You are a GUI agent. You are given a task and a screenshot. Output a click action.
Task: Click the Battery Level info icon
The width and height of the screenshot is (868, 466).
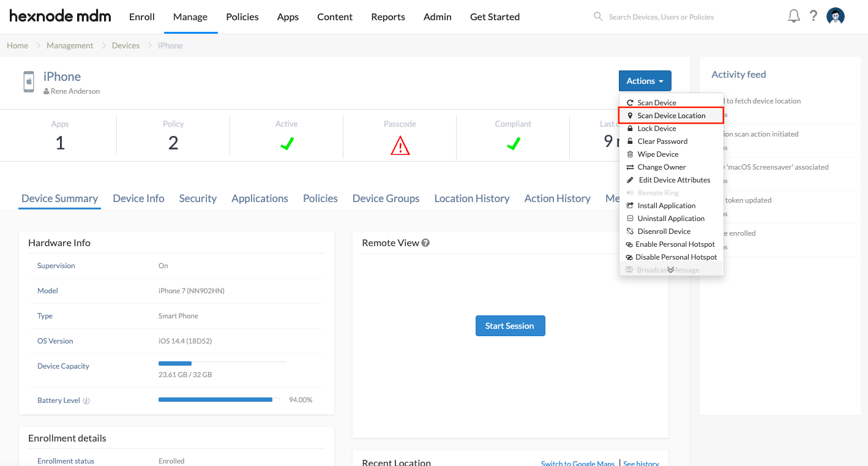86,400
